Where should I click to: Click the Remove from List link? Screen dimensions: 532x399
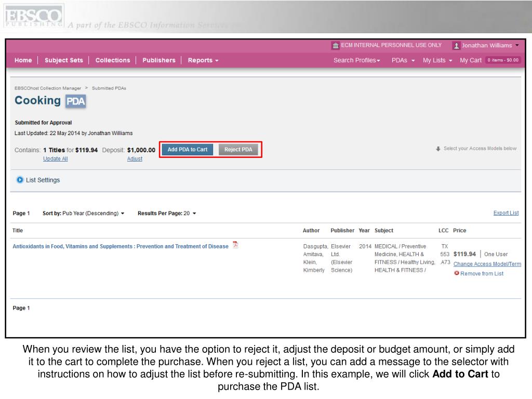click(x=482, y=273)
